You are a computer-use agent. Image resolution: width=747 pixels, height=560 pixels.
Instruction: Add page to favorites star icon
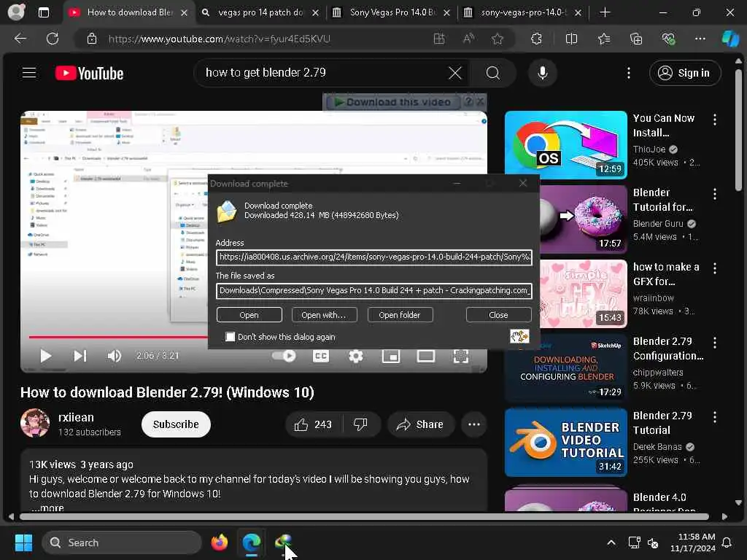[x=498, y=39]
